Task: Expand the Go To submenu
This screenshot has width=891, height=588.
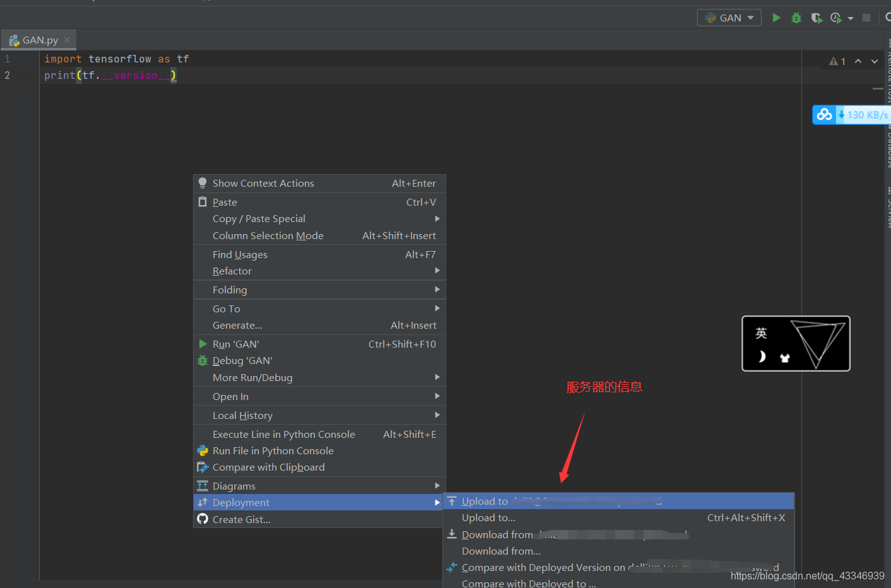Action: point(319,309)
